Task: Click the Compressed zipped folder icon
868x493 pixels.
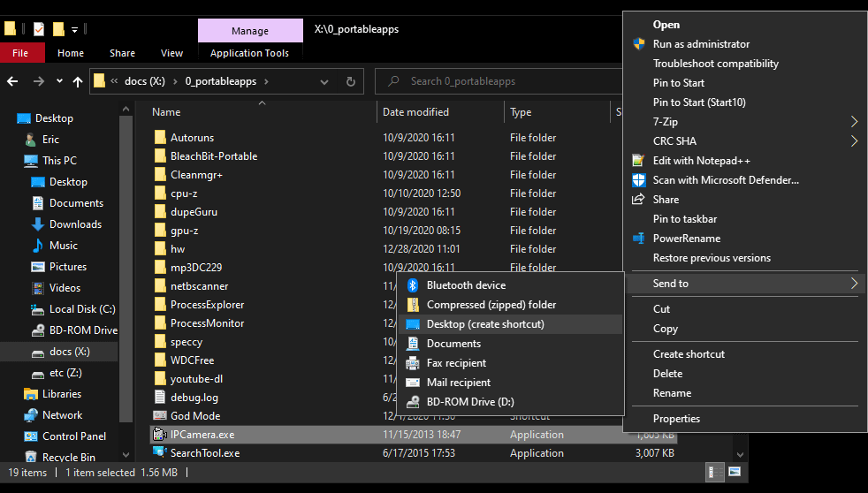Action: click(413, 304)
